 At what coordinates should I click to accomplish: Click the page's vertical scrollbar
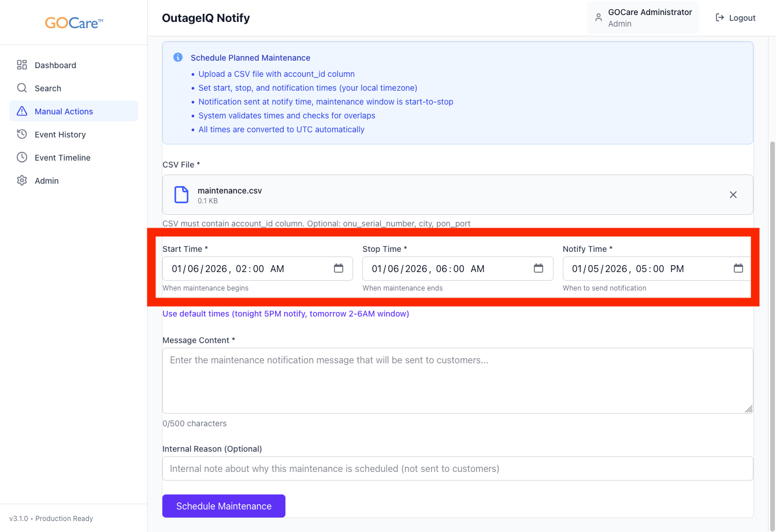pyautogui.click(x=772, y=289)
